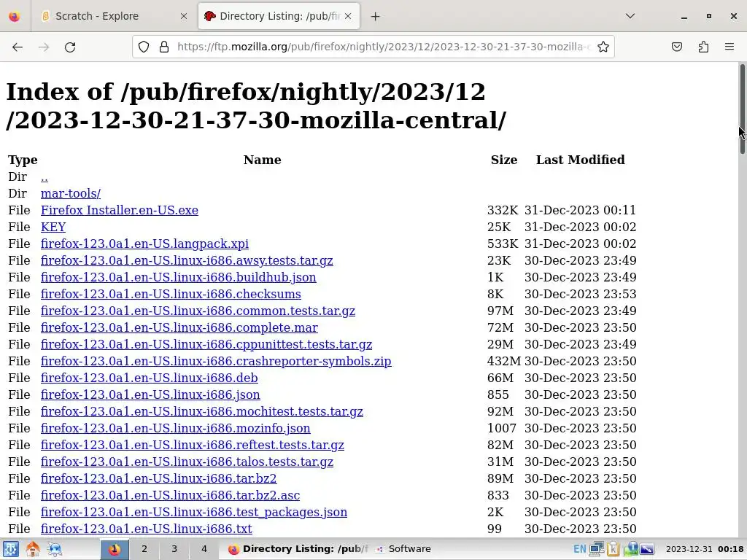Viewport: 747px width, 560px height.
Task: Download linux-i686.crashreporter-symbols.zip
Action: coord(216,361)
